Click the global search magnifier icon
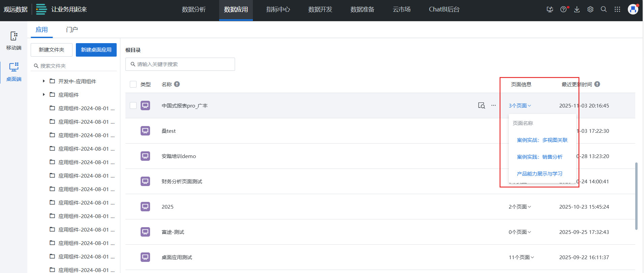644x273 pixels. (x=604, y=9)
